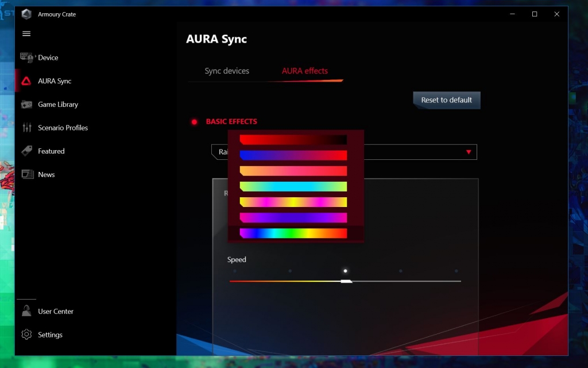Image resolution: width=588 pixels, height=368 pixels.
Task: Select the green-cyan gradient swatch
Action: tap(293, 186)
